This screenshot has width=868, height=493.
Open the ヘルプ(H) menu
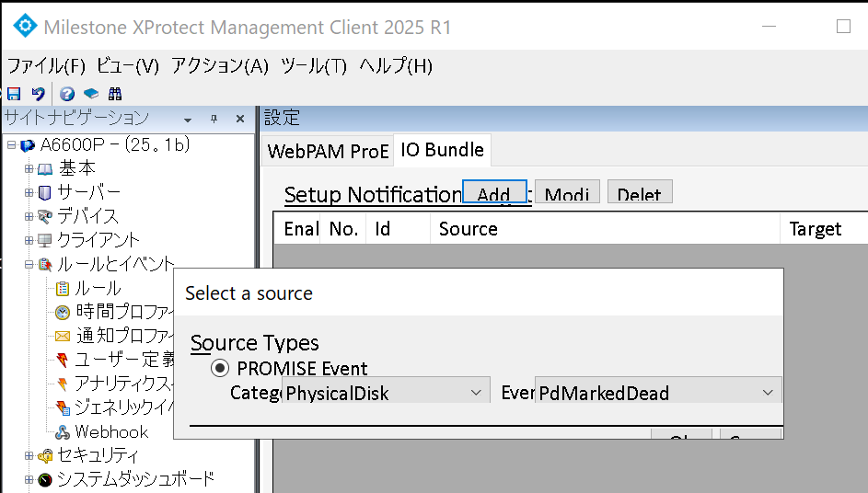pyautogui.click(x=396, y=66)
